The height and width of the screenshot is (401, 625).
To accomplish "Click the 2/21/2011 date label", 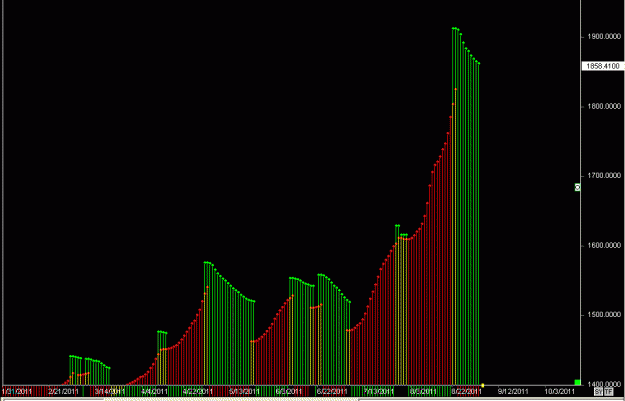I will 63,391.
